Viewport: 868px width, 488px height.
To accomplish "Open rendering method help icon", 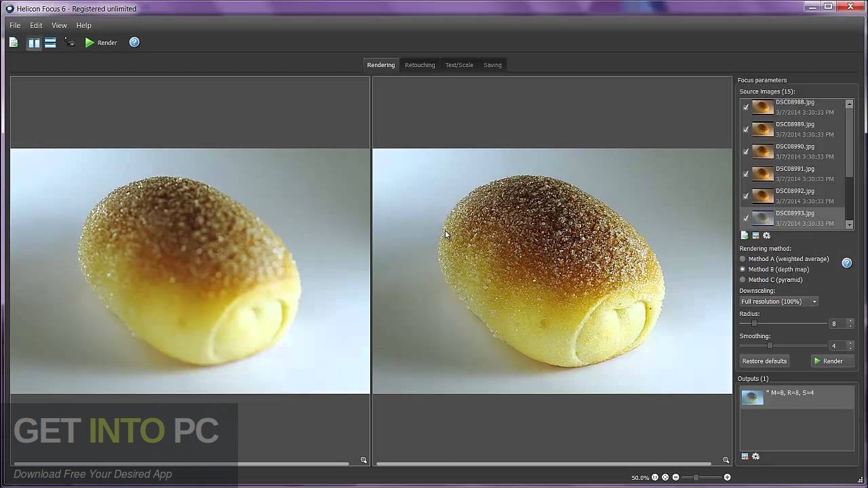I will click(x=846, y=263).
